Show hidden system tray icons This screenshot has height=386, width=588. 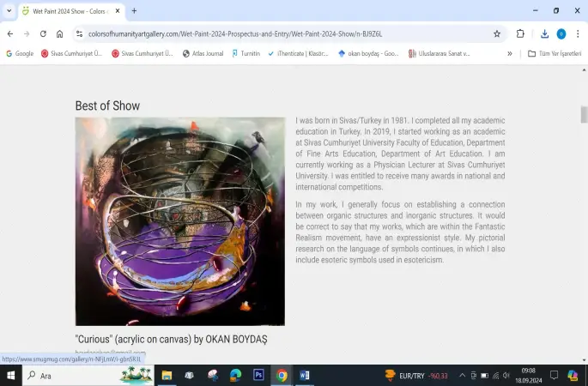coord(462,376)
